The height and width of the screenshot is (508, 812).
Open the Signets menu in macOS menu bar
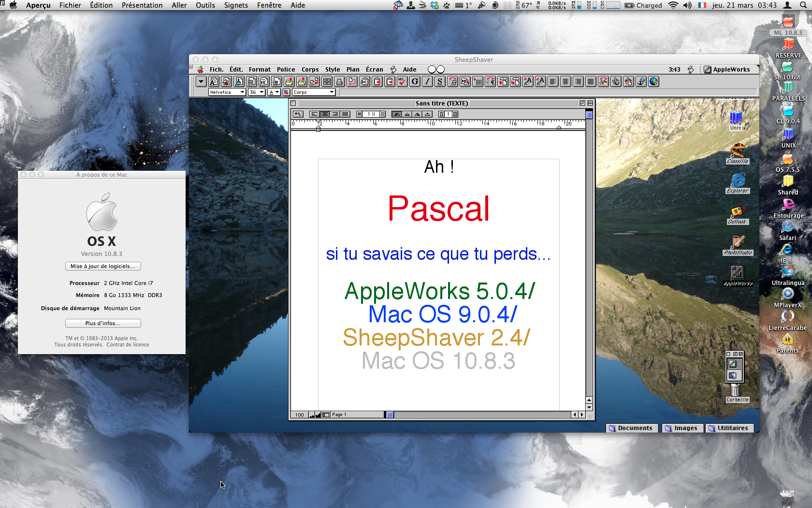coord(236,5)
